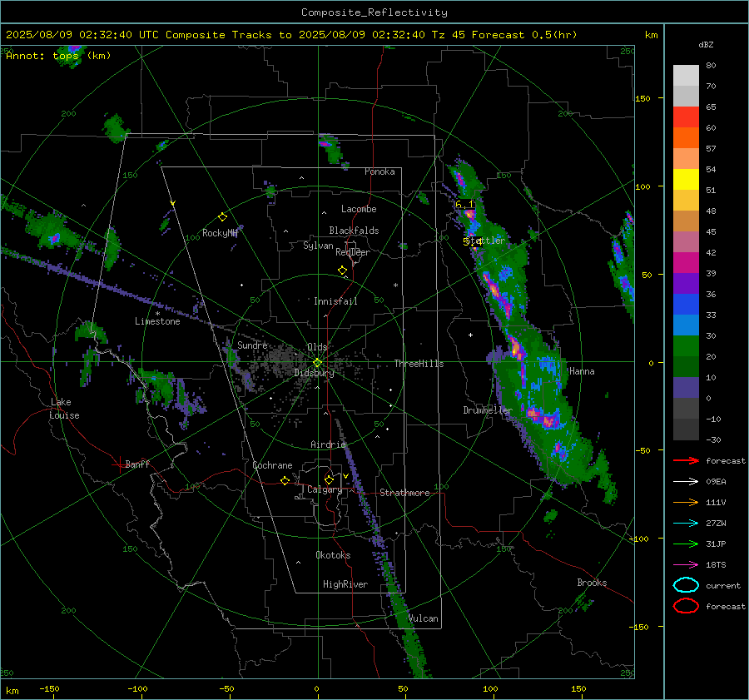
Task: Click the cyan current ellipse icon
Action: [686, 585]
